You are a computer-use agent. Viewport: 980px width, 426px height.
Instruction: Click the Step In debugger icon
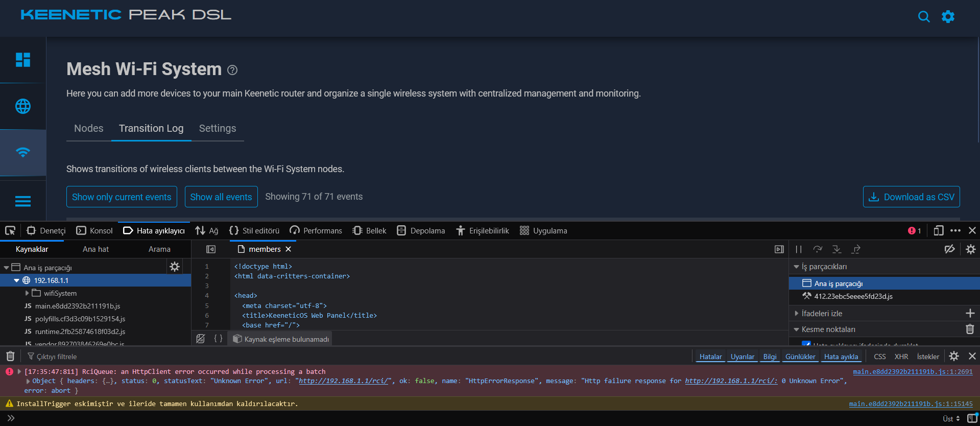[836, 249]
